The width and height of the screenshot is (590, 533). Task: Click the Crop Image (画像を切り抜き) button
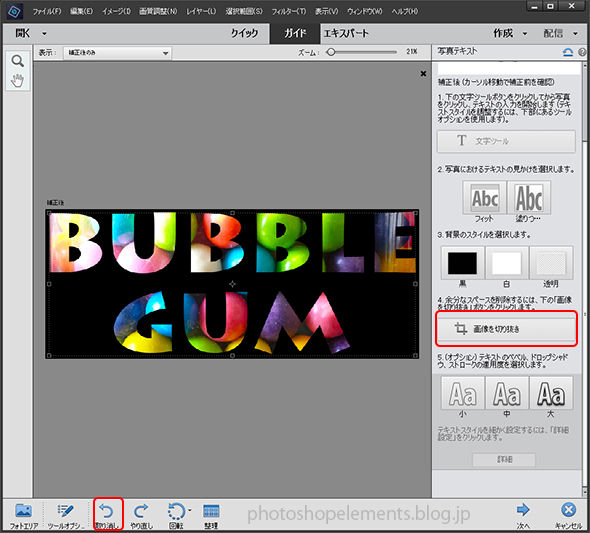click(x=506, y=329)
